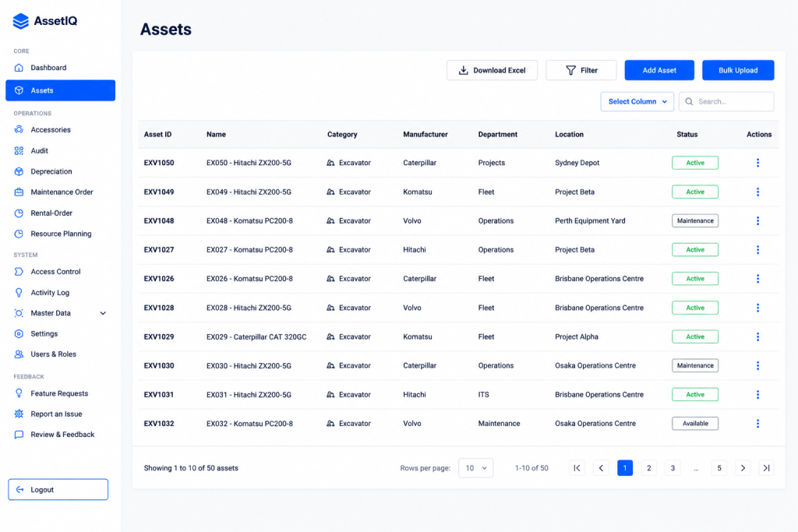
Task: Click the Report an Issue bug icon
Action: click(19, 414)
